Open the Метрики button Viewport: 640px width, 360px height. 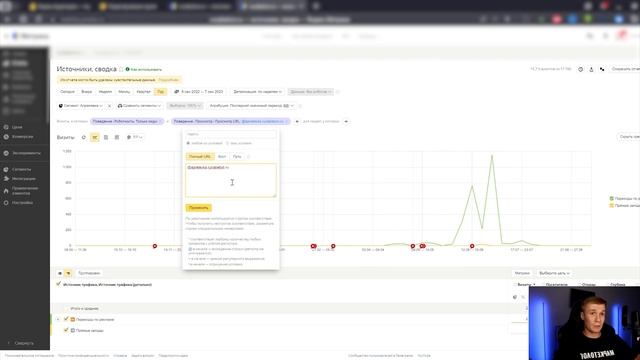coord(522,273)
